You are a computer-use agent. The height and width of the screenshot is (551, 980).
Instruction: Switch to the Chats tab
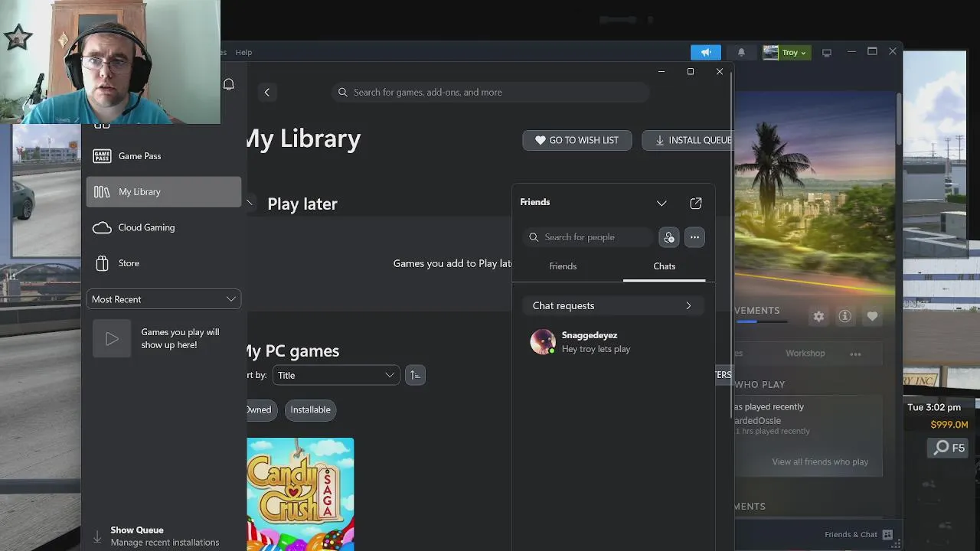[664, 266]
